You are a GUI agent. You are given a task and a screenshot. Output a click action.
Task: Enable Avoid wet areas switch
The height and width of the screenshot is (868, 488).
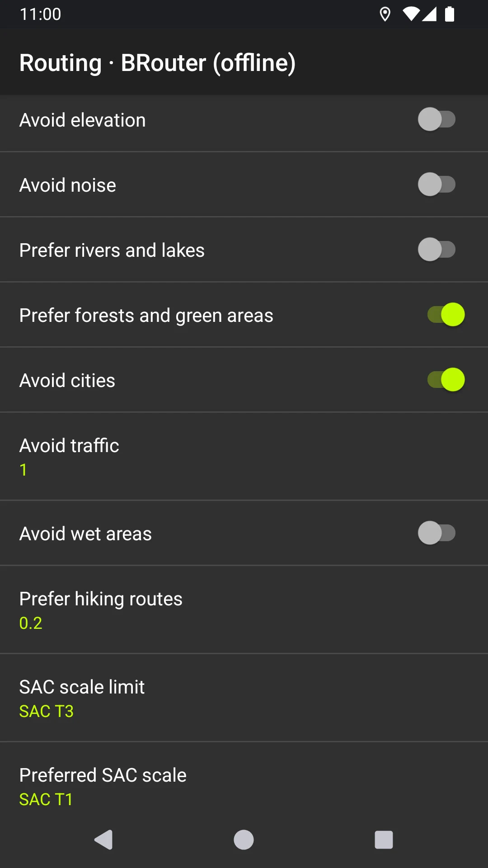[x=436, y=533]
